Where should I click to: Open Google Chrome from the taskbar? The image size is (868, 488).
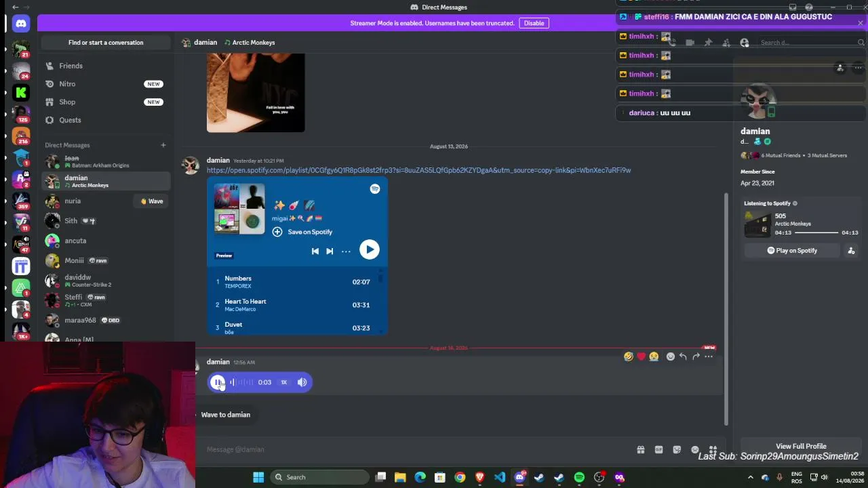(460, 477)
